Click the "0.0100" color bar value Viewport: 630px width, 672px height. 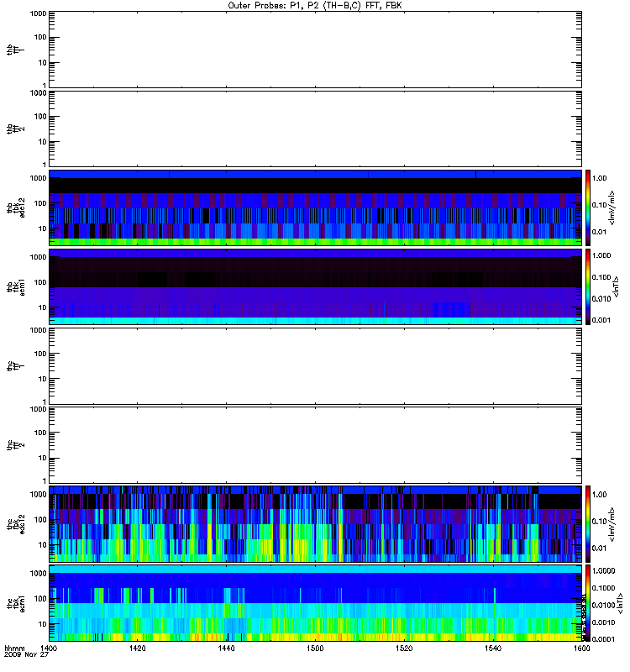603,605
